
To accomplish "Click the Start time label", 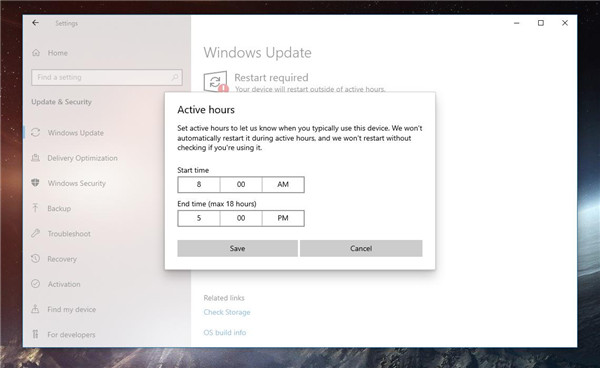I will point(193,170).
